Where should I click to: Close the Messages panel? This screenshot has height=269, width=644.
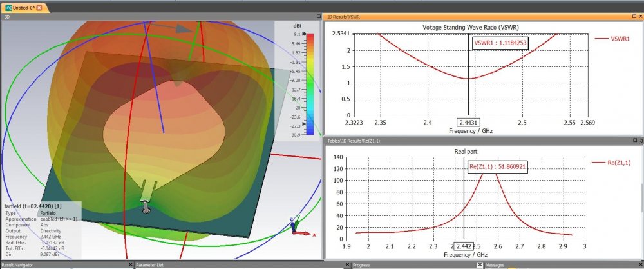pos(641,265)
